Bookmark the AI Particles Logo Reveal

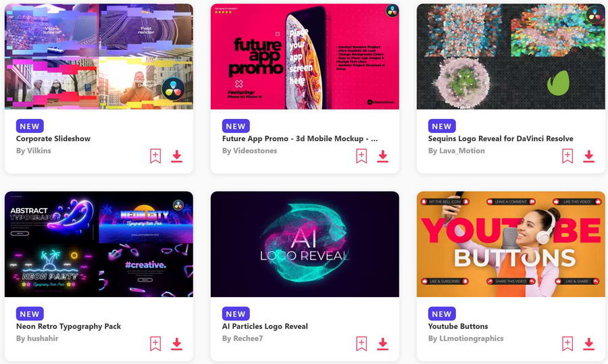coord(361,344)
